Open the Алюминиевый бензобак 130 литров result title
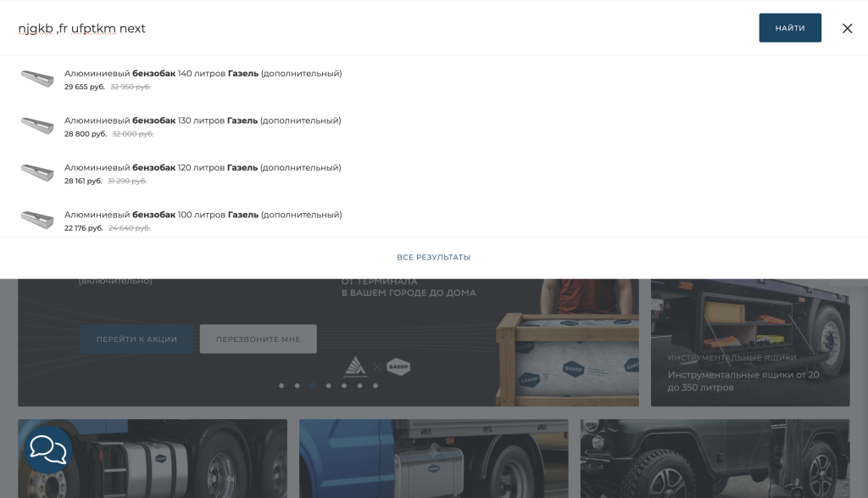 click(x=203, y=120)
